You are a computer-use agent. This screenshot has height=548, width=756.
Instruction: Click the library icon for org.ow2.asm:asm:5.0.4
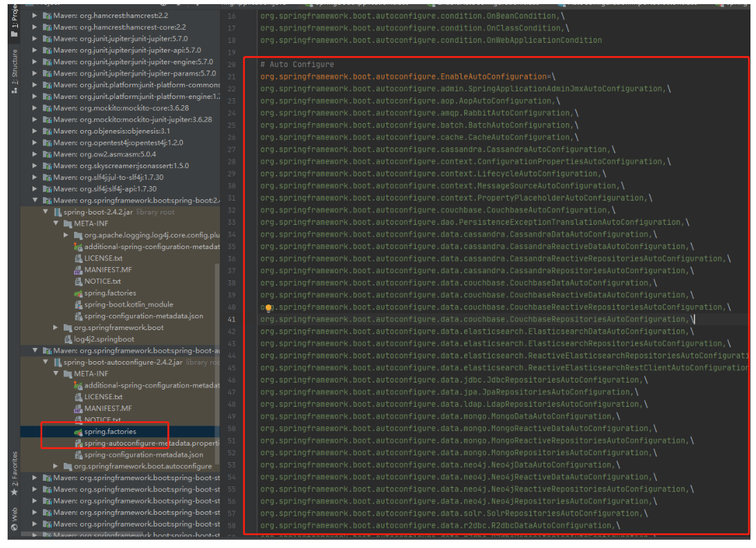(47, 154)
